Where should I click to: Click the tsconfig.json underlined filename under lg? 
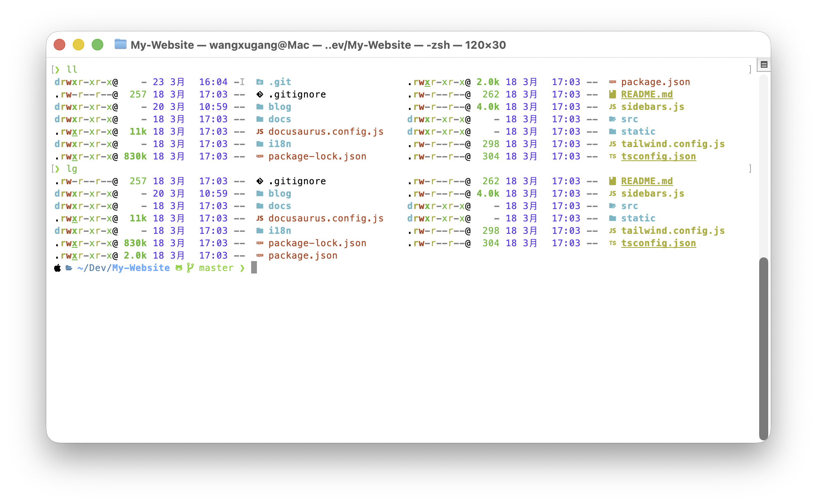pyautogui.click(x=658, y=243)
